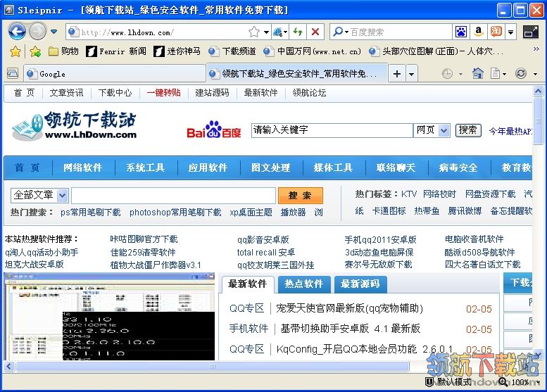Open the search engines dropdown arrow
547x392 pixels.
[x=510, y=32]
